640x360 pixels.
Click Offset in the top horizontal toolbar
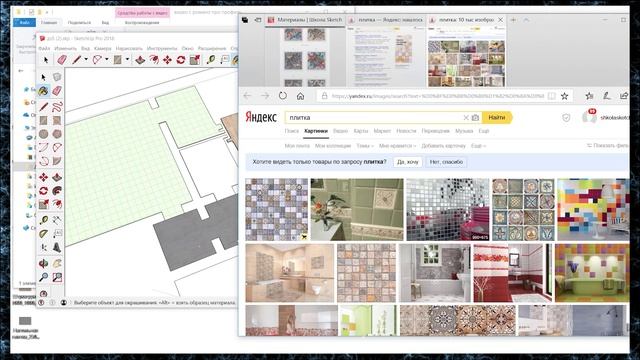coord(153,60)
